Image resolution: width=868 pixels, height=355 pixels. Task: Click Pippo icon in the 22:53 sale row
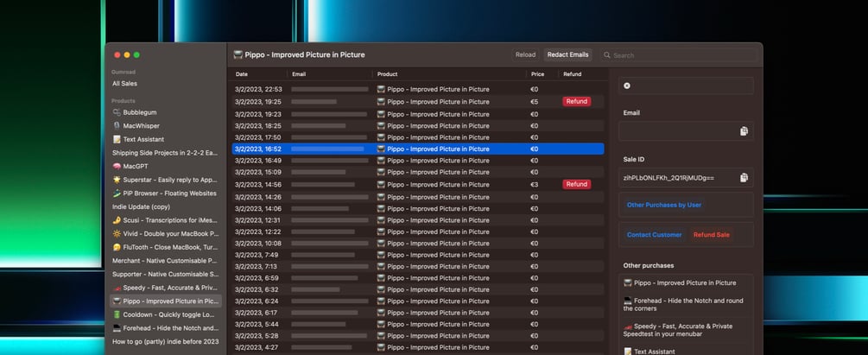tap(381, 89)
